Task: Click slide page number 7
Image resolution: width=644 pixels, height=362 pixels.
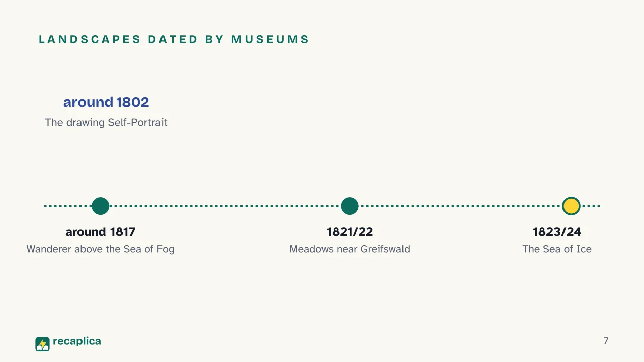Action: (x=606, y=341)
